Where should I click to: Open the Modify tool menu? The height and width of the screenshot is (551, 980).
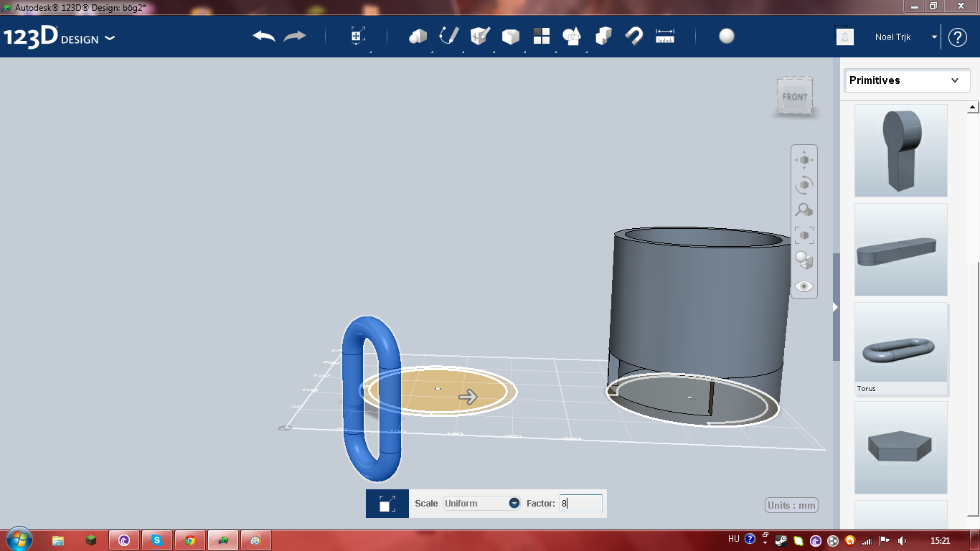[x=511, y=37]
